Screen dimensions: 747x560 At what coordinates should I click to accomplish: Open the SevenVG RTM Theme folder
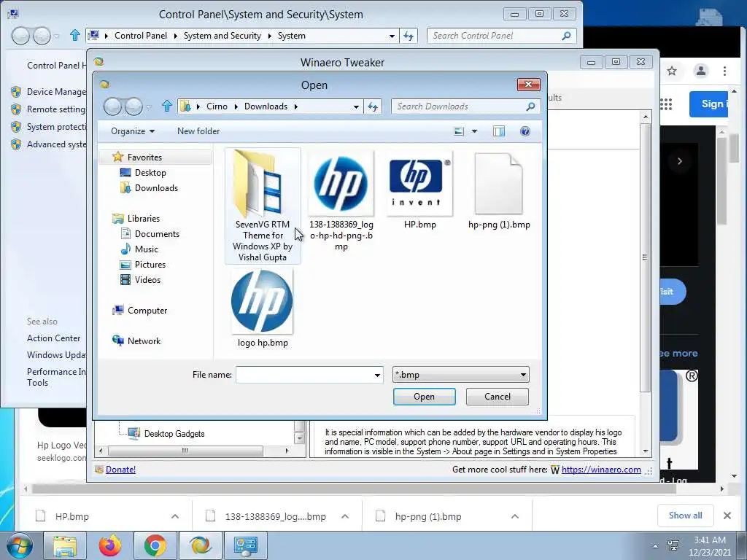click(263, 206)
